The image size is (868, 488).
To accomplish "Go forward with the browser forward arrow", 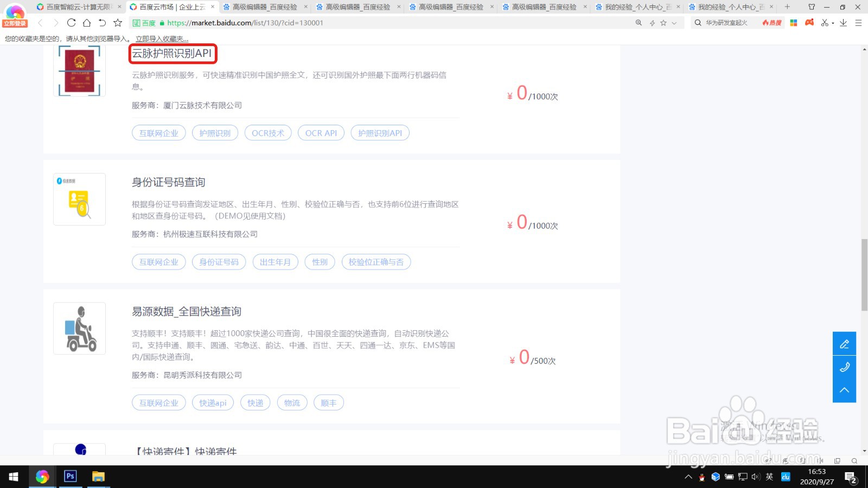I will coord(55,23).
